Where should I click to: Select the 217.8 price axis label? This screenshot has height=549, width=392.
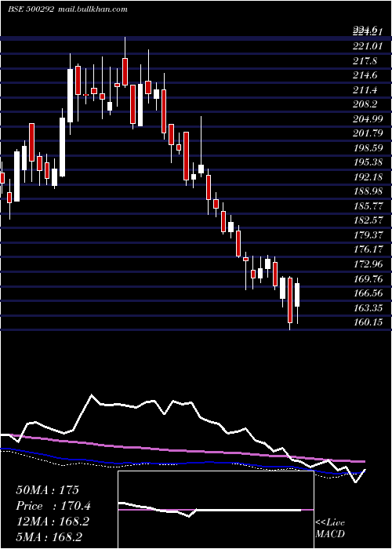pos(365,61)
